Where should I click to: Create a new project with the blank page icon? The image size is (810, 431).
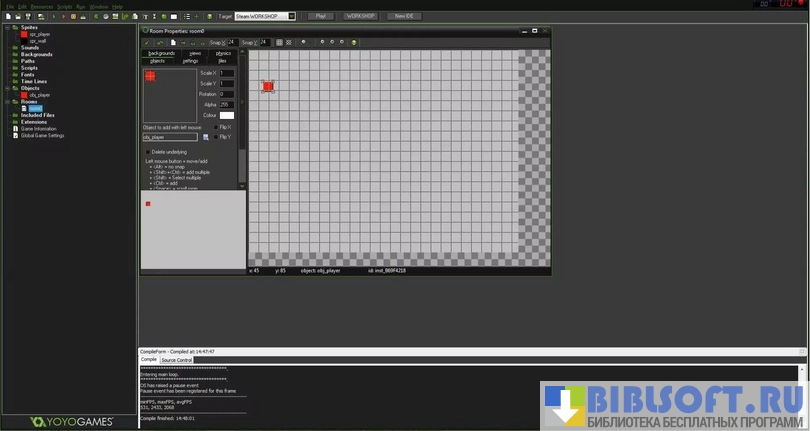tap(7, 16)
